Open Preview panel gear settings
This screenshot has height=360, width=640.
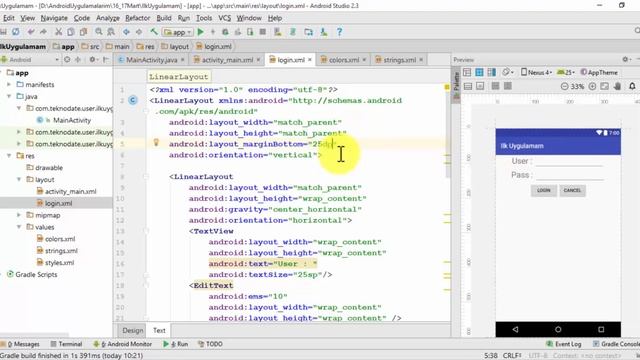click(x=626, y=60)
